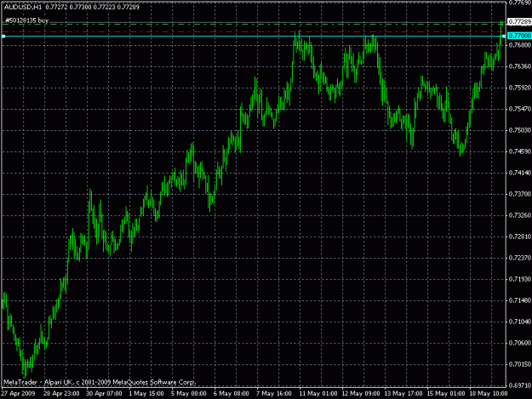Click the cyan 0.77000 horizontal line price tag

pos(520,36)
